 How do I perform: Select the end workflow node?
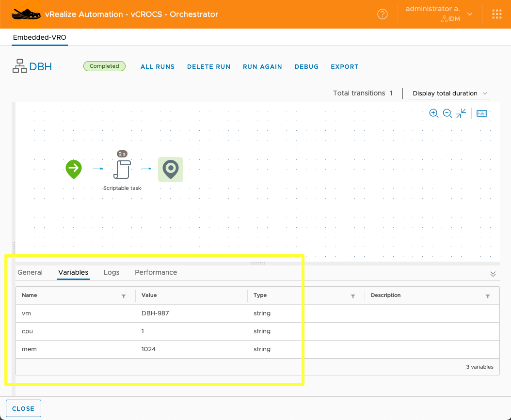click(x=171, y=170)
